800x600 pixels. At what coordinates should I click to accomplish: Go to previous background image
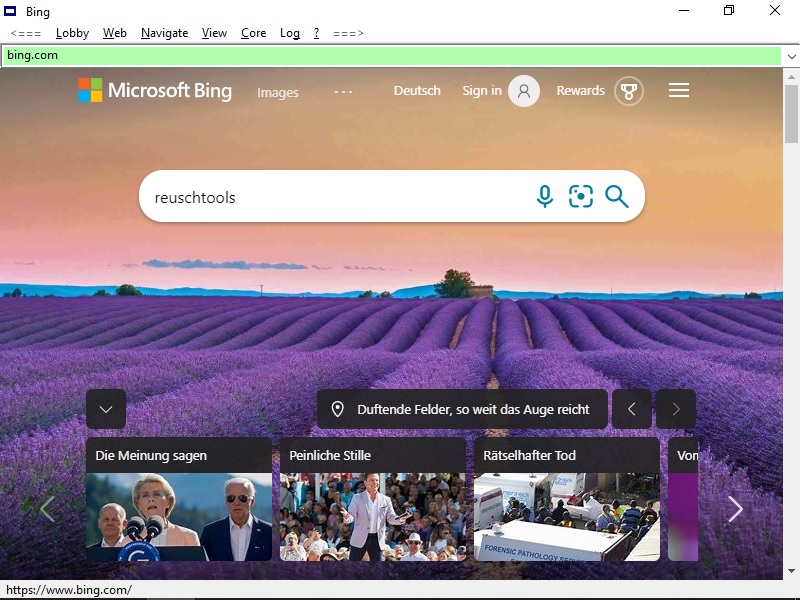click(x=632, y=409)
